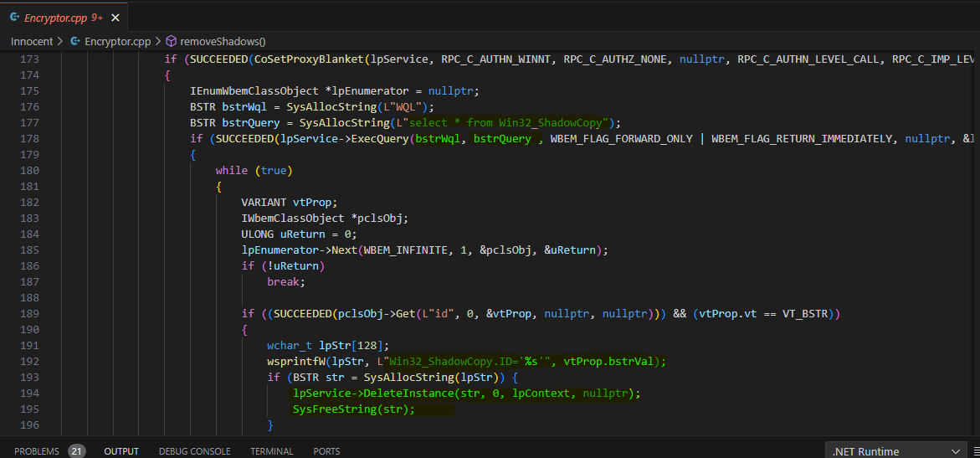Click VARIANT vtProp declaration on line 182
Viewport: 980px width, 458px height.
tap(290, 202)
